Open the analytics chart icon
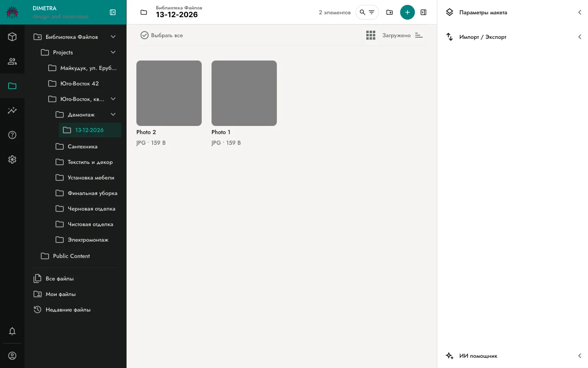The height and width of the screenshot is (368, 588). pos(12,110)
